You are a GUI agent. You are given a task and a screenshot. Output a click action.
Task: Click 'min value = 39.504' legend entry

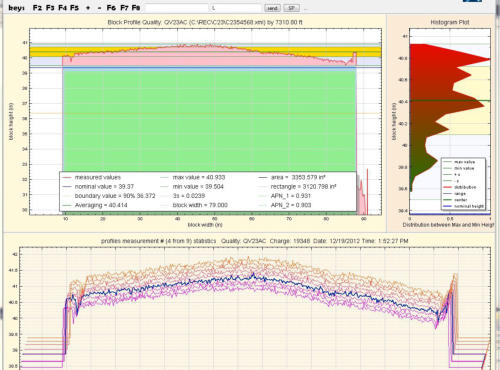tap(192, 187)
